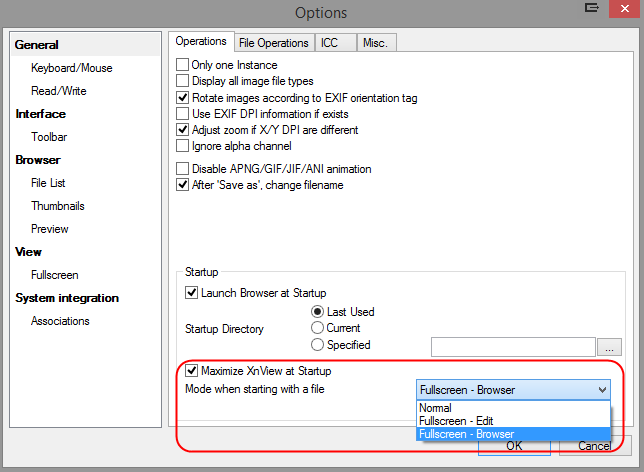Click the specified directory path field
Viewport: 644px width, 472px height.
pyautogui.click(x=513, y=347)
